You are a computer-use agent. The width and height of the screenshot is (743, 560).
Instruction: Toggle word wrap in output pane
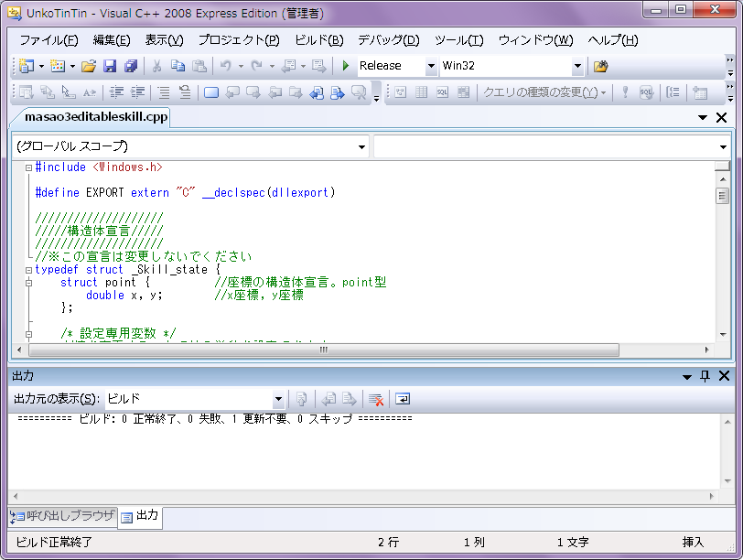click(403, 399)
